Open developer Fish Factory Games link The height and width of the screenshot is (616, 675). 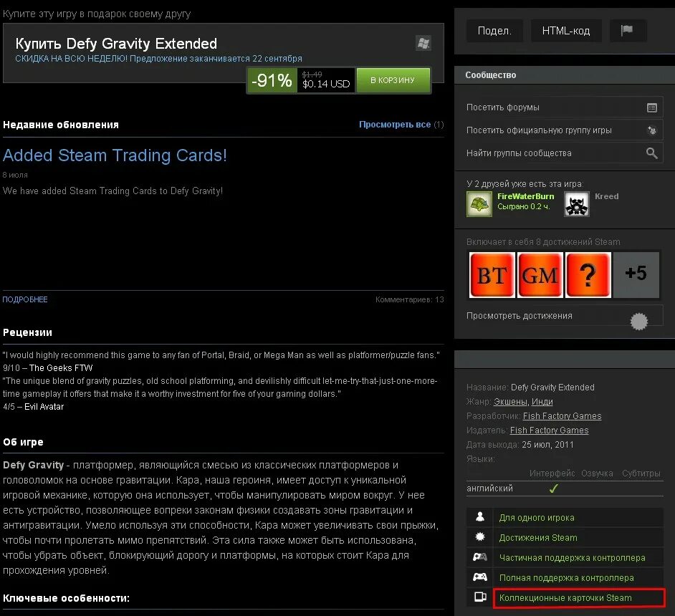[x=562, y=416]
